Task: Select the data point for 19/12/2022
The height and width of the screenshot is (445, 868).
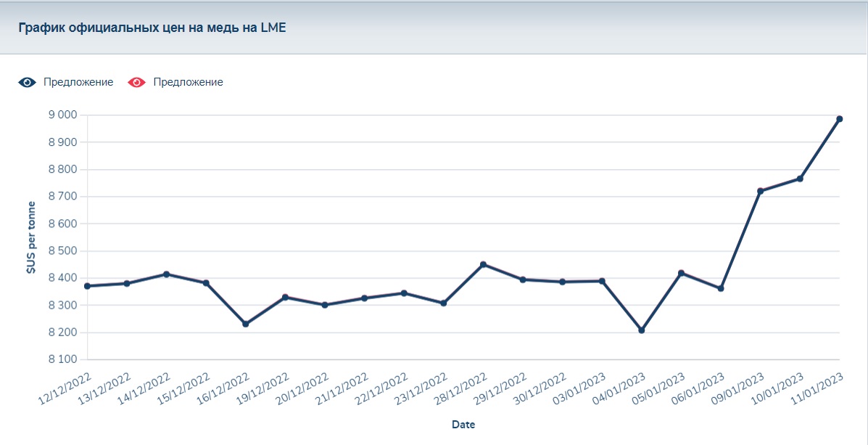Action: click(285, 298)
